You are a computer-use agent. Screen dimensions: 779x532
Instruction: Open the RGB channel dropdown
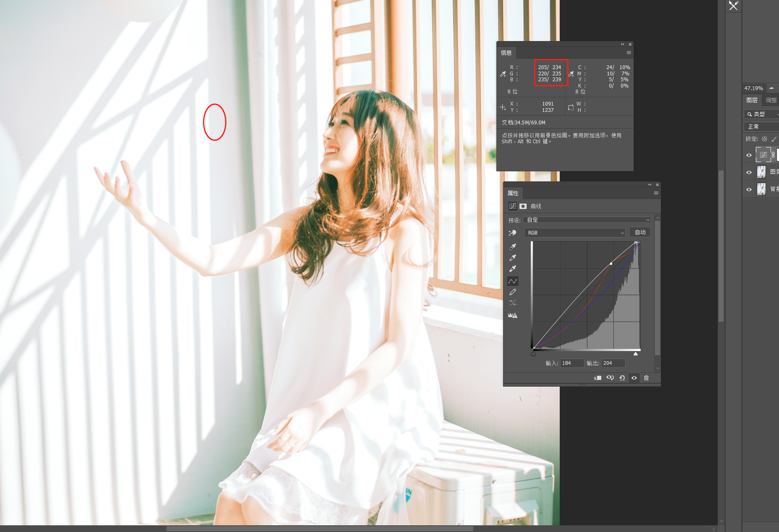(575, 232)
